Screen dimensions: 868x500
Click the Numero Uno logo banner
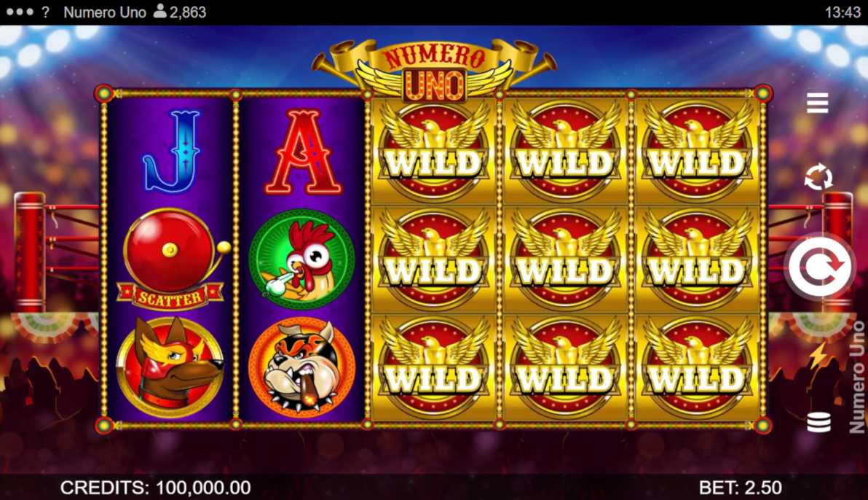pos(435,71)
